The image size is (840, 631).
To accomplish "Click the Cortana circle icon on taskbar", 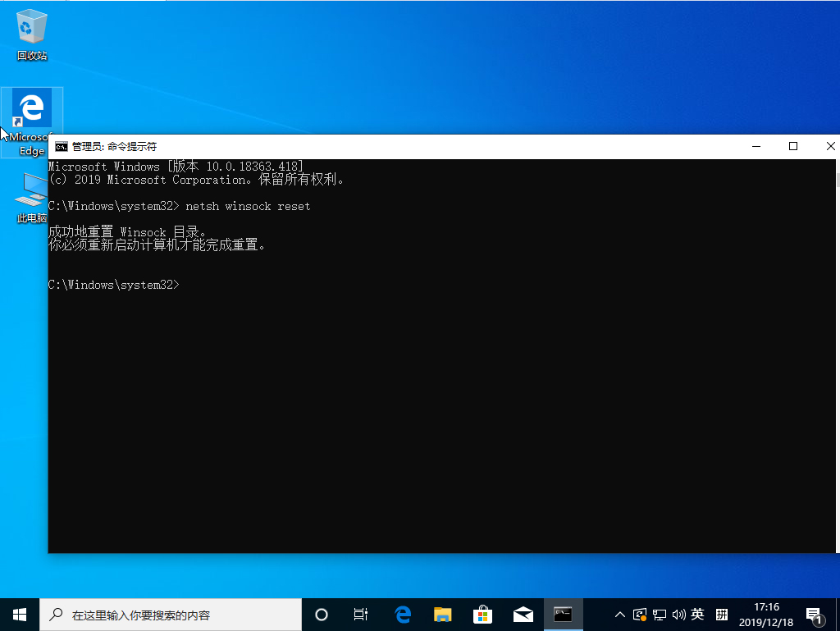I will click(x=321, y=614).
